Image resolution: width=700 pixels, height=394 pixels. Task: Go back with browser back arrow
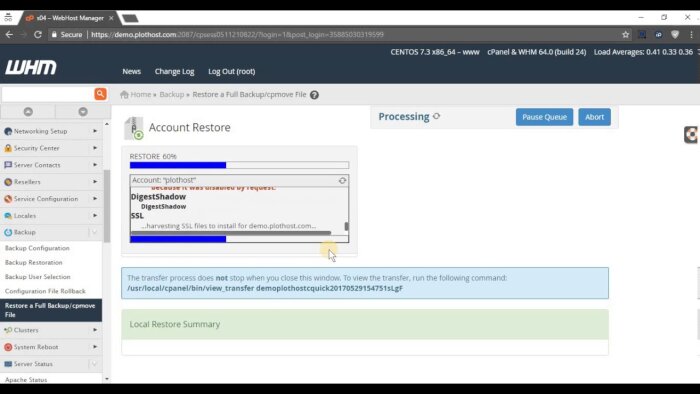[9, 34]
